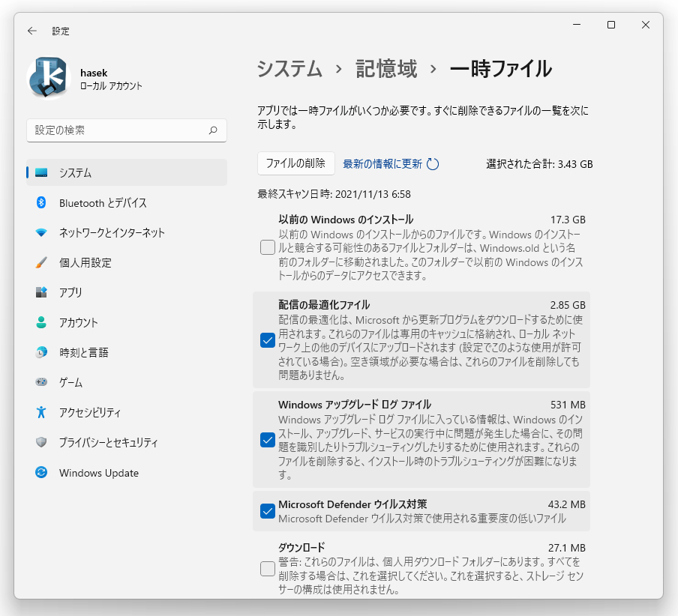Click the 最終スキャン日時 timestamp text
This screenshot has height=616, width=678.
(334, 194)
